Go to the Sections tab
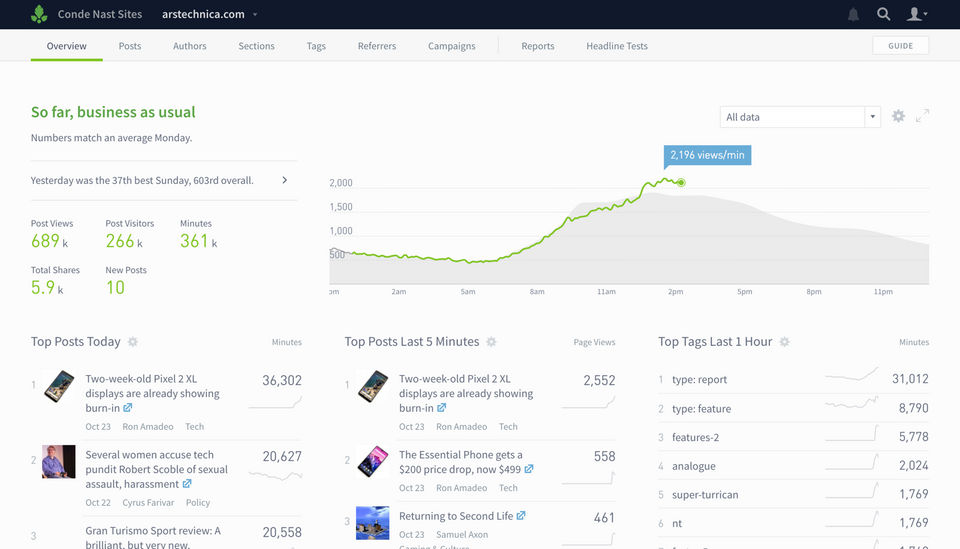Screen dimensions: 960x549 point(257,46)
